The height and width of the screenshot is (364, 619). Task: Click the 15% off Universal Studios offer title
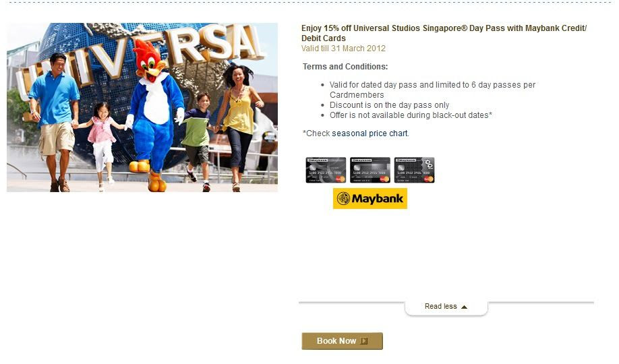(444, 33)
